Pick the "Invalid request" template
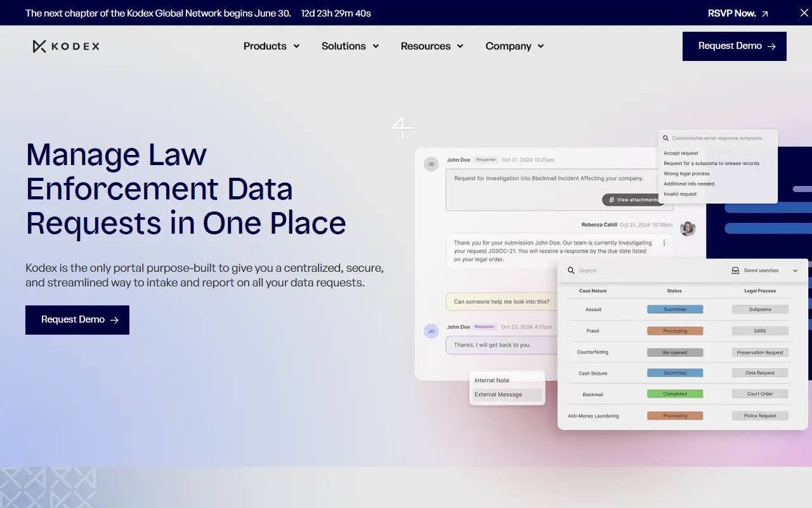The image size is (812, 508). pyautogui.click(x=680, y=194)
